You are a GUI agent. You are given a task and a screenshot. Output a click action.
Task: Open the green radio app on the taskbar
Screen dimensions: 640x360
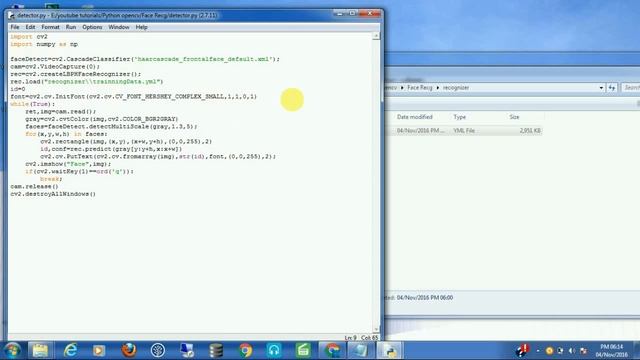click(303, 350)
